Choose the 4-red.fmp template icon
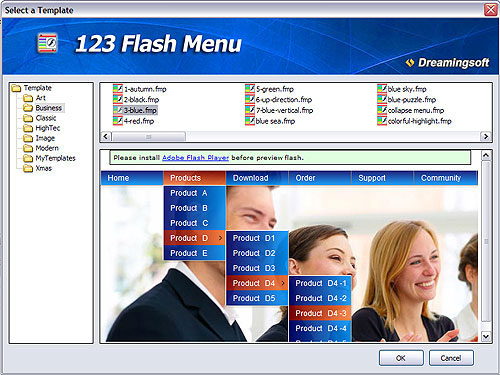 [x=118, y=121]
